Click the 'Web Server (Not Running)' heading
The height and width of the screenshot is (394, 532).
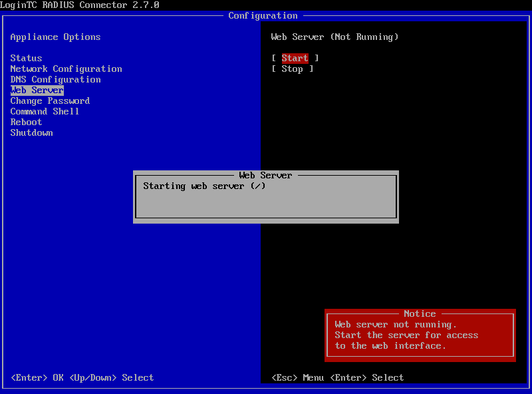tap(334, 37)
